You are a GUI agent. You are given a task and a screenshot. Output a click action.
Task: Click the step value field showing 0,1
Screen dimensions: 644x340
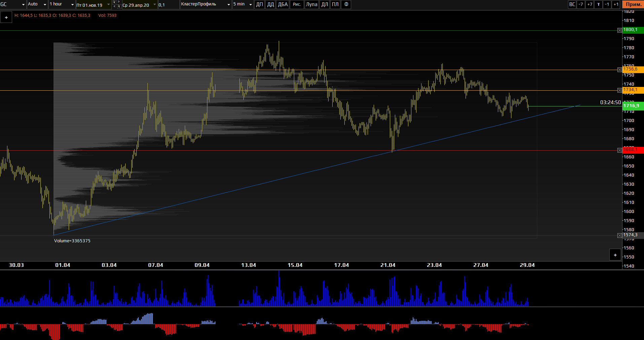coord(168,5)
